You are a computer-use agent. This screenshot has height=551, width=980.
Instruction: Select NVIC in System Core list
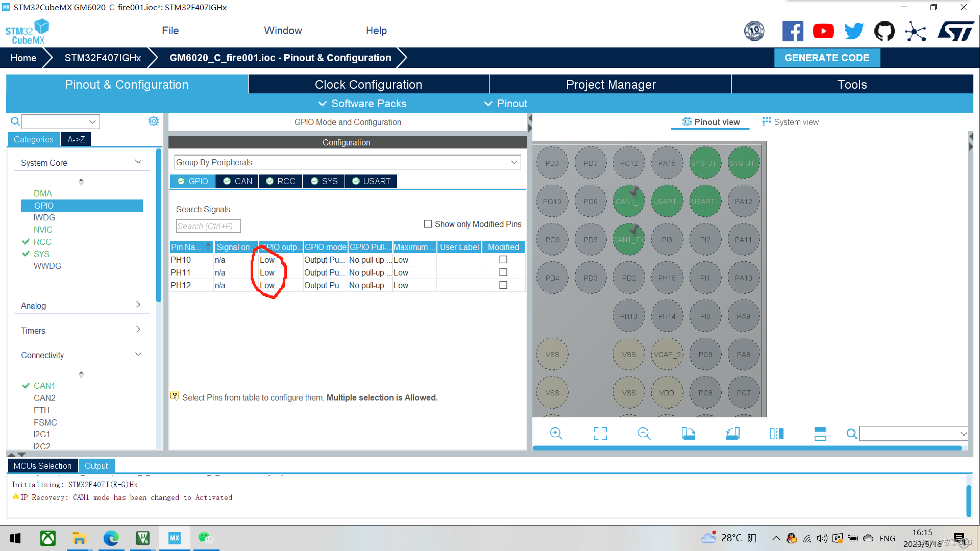43,230
